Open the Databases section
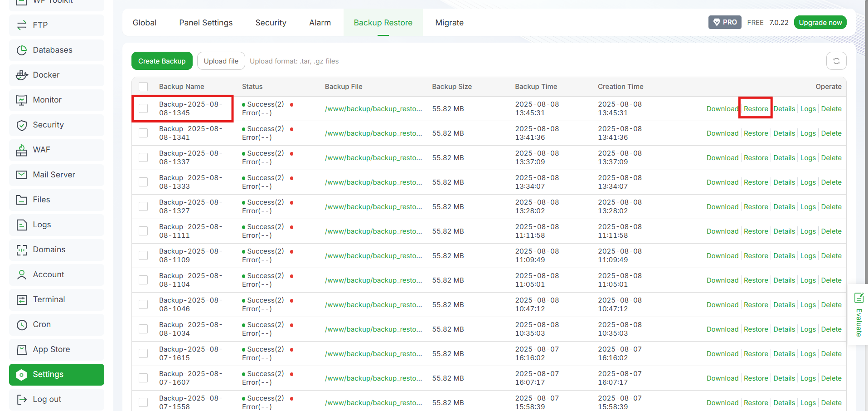The width and height of the screenshot is (868, 411). [x=53, y=50]
